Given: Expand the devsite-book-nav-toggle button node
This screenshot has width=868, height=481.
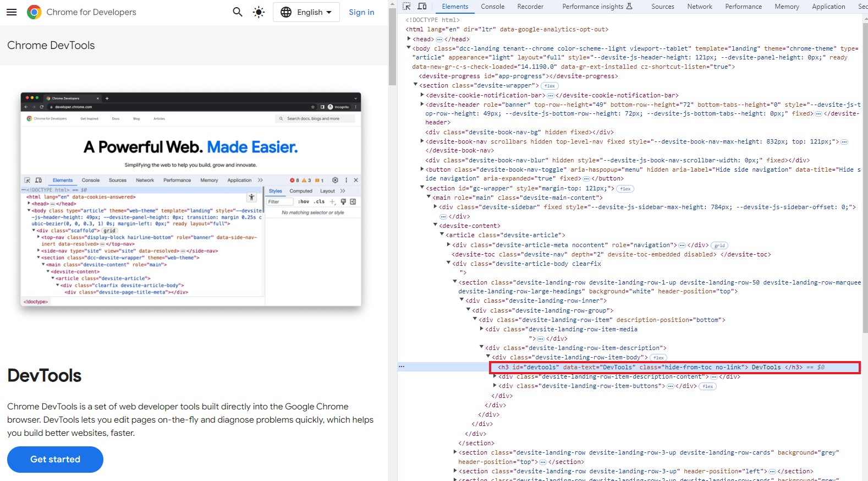Looking at the screenshot, I should click(422, 169).
